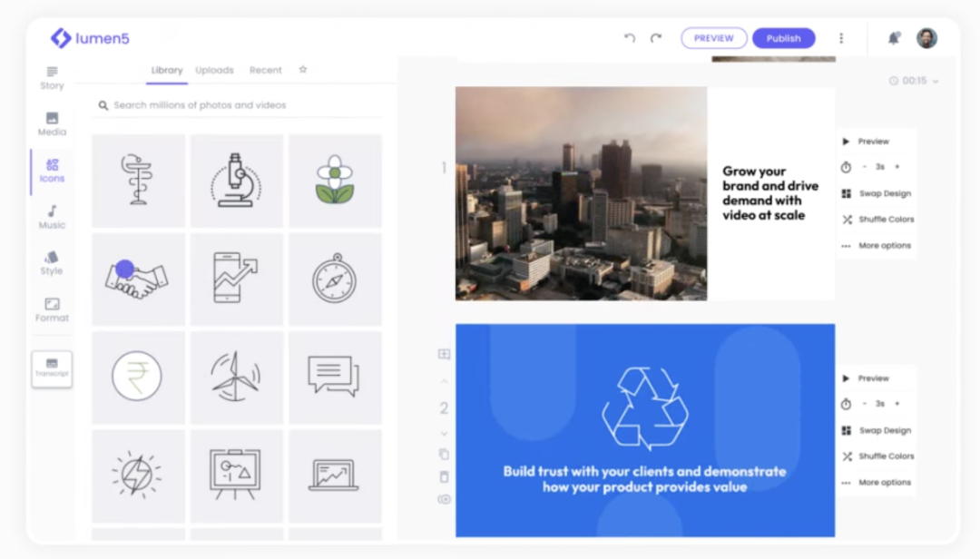Shuffle Colors for scene 2
980x559 pixels.
click(x=877, y=456)
